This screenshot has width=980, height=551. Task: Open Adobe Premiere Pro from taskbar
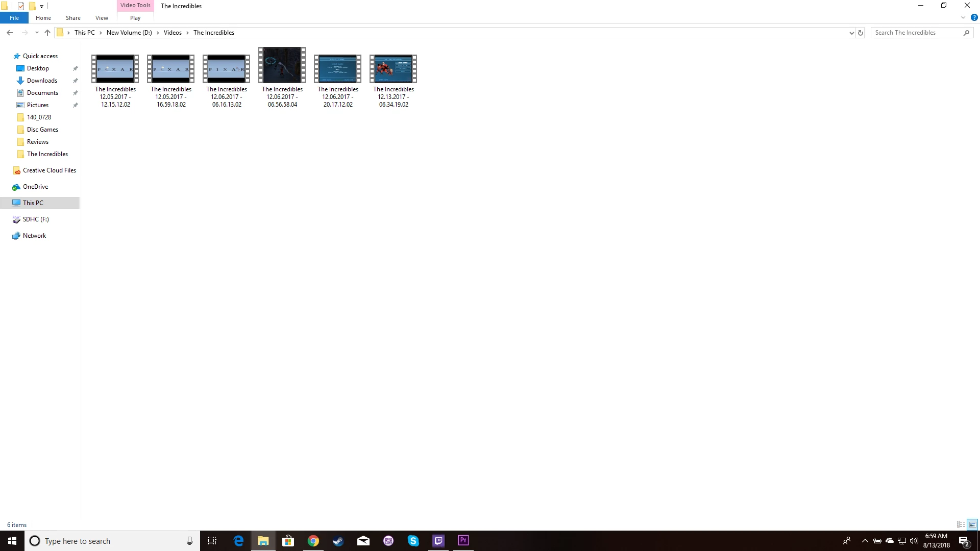pos(463,540)
